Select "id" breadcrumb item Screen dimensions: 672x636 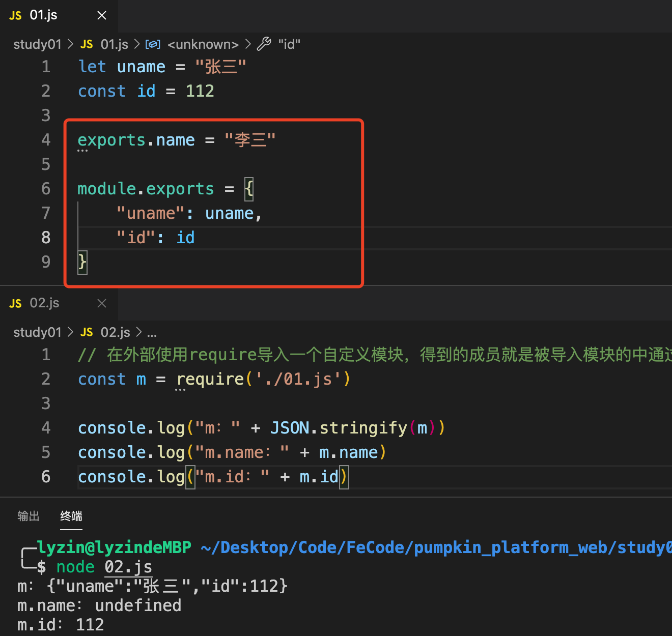coord(289,44)
